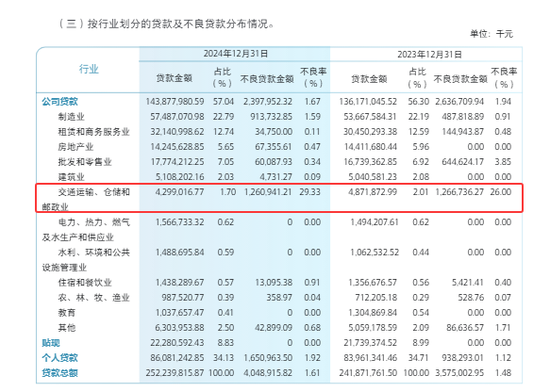Select the value 21,739,374.52
The width and height of the screenshot is (550, 392).
pos(370,343)
